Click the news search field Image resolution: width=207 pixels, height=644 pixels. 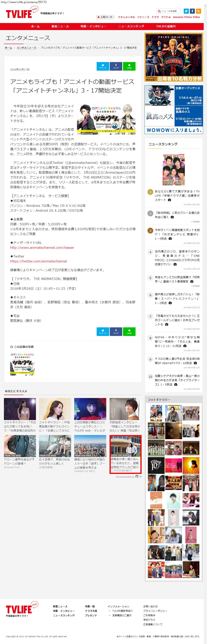coord(169,11)
